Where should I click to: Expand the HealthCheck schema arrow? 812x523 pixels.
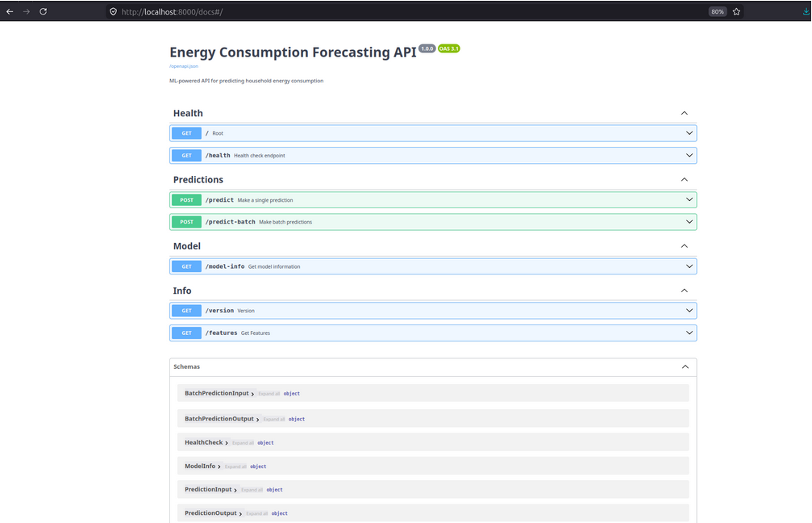point(227,442)
